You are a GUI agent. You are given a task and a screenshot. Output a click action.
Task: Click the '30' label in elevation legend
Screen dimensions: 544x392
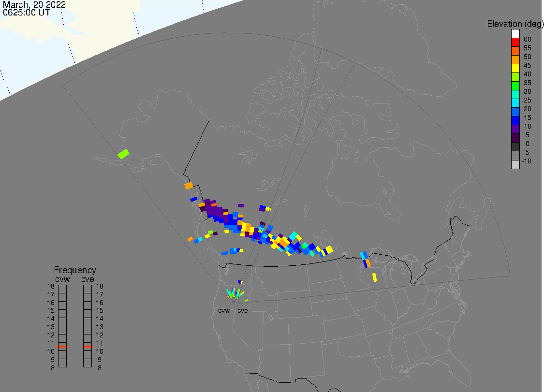tap(528, 91)
